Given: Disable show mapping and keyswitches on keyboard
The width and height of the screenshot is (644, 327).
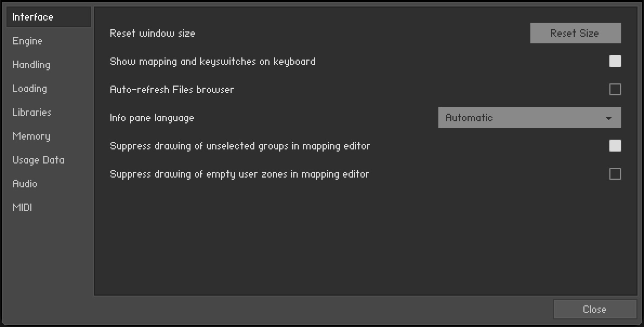Looking at the screenshot, I should pyautogui.click(x=615, y=61).
